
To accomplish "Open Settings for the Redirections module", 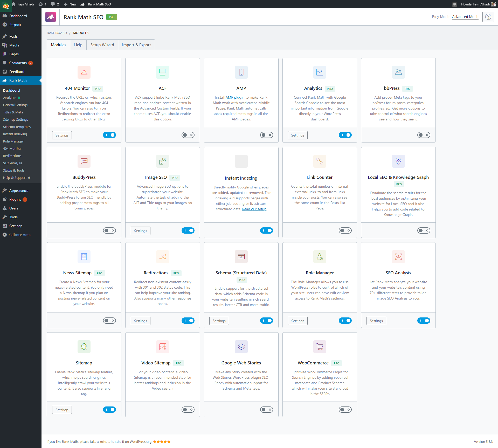I will coord(141,321).
